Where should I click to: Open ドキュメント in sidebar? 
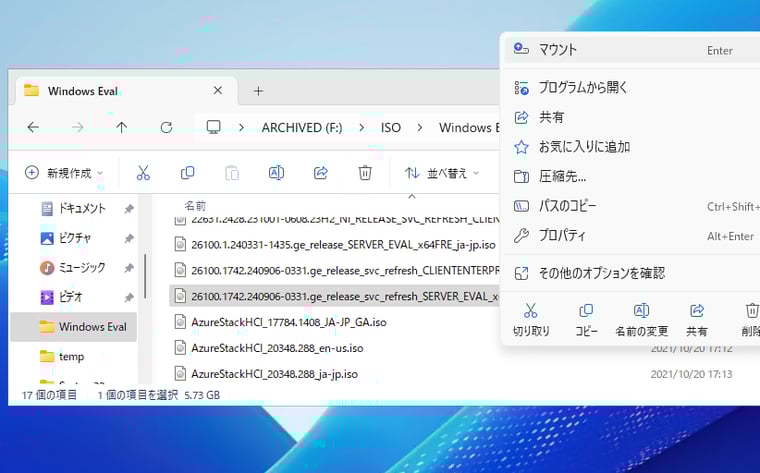(x=73, y=208)
